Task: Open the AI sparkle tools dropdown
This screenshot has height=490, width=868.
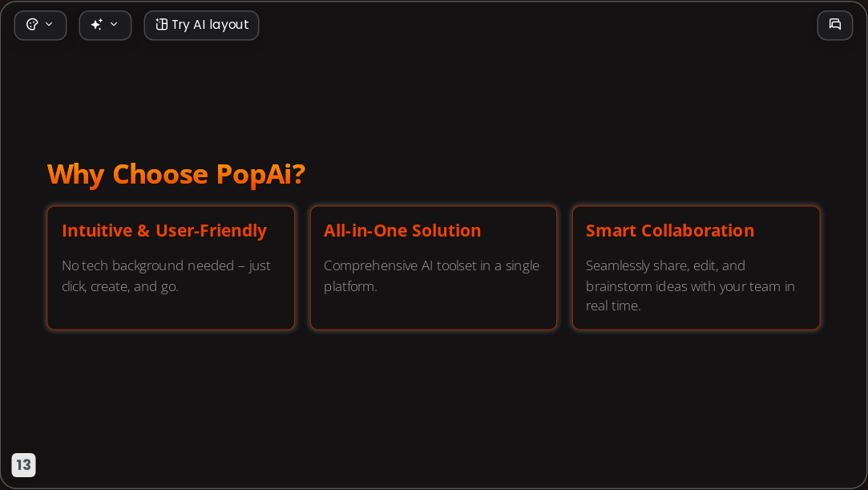Action: coord(105,25)
